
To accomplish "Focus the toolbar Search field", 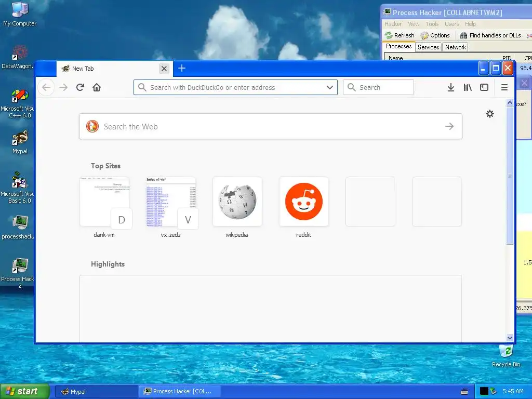I will point(378,87).
